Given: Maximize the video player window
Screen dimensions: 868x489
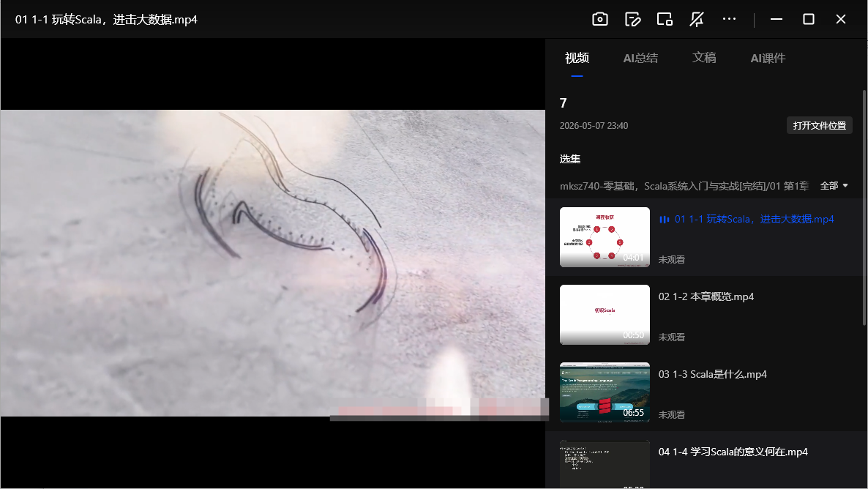Looking at the screenshot, I should coord(808,19).
